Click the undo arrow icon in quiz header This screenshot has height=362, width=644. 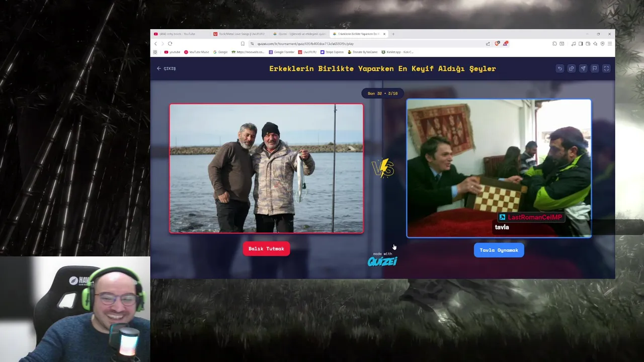(559, 68)
